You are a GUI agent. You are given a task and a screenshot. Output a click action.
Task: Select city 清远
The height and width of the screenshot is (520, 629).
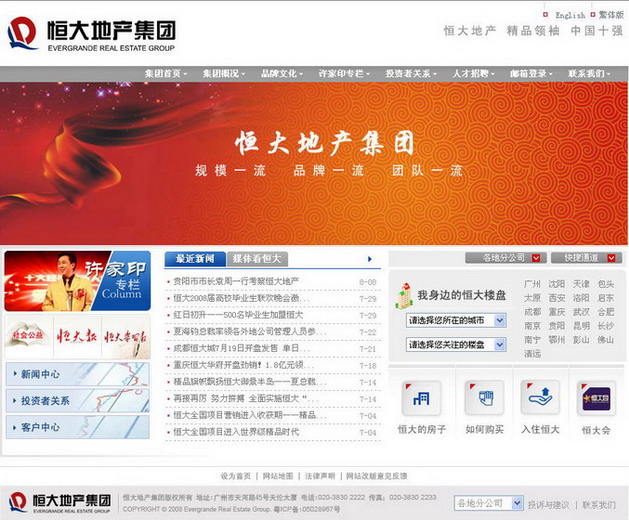[x=532, y=354]
